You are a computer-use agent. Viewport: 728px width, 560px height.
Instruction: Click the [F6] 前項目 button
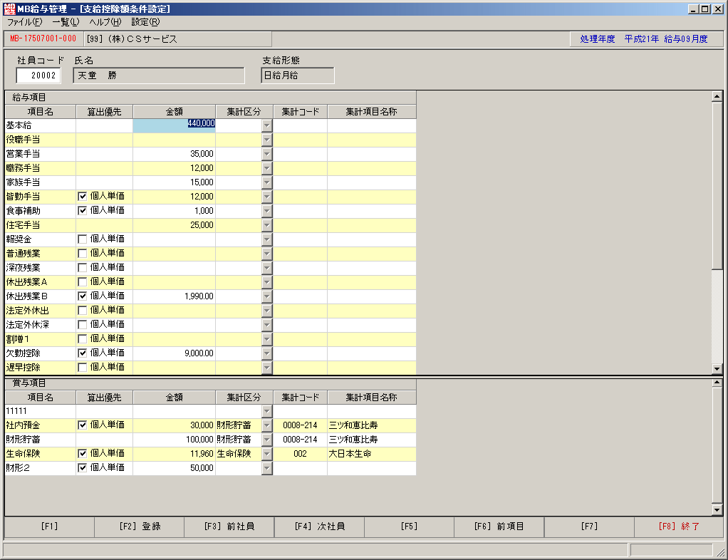tap(499, 527)
